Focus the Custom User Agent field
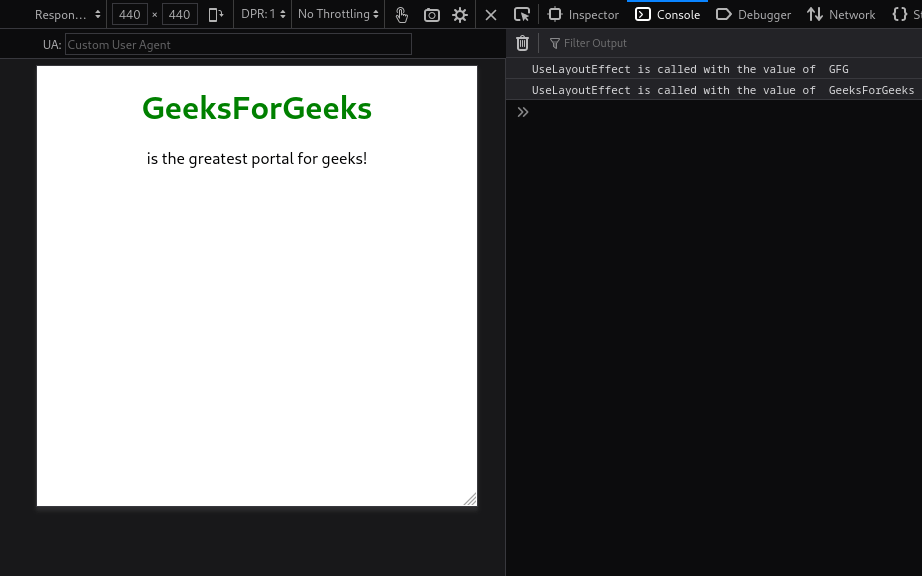922x576 pixels. click(238, 44)
